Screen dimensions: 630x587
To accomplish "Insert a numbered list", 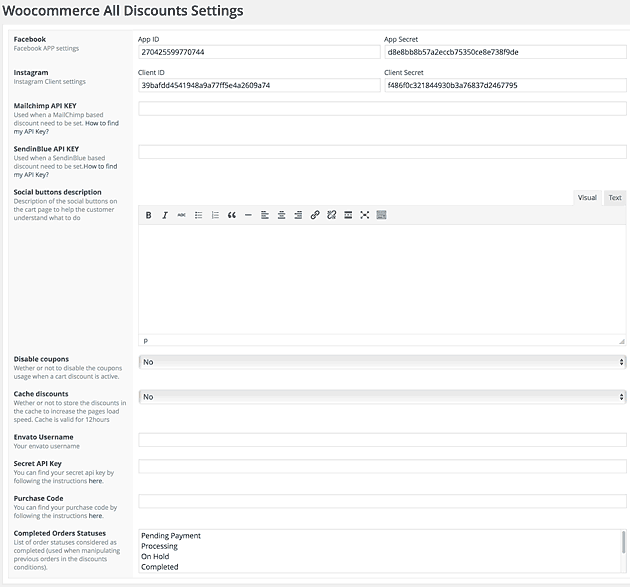I will 215,215.
